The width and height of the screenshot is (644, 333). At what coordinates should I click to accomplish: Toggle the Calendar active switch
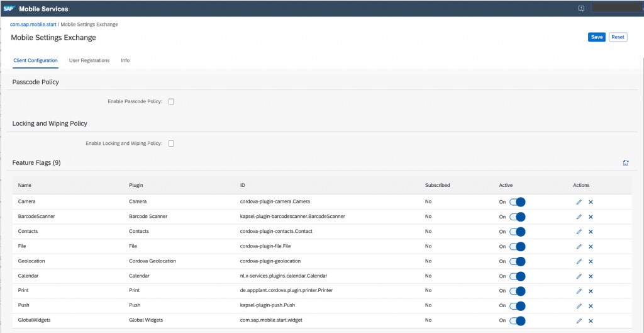pyautogui.click(x=518, y=276)
